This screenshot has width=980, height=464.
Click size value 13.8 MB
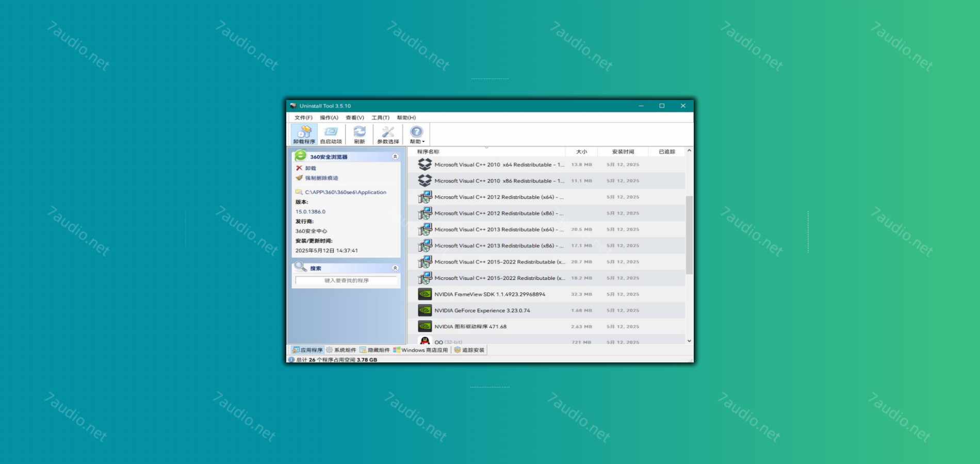(x=581, y=164)
